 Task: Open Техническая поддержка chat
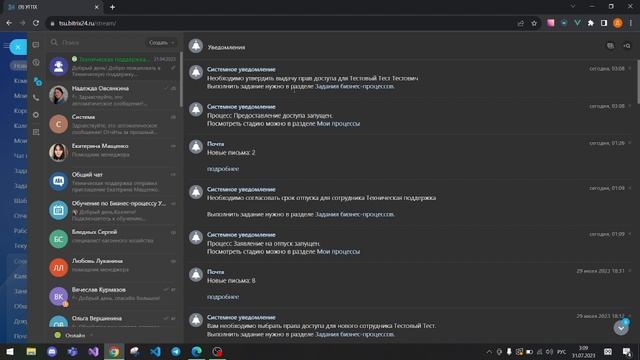tap(113, 66)
